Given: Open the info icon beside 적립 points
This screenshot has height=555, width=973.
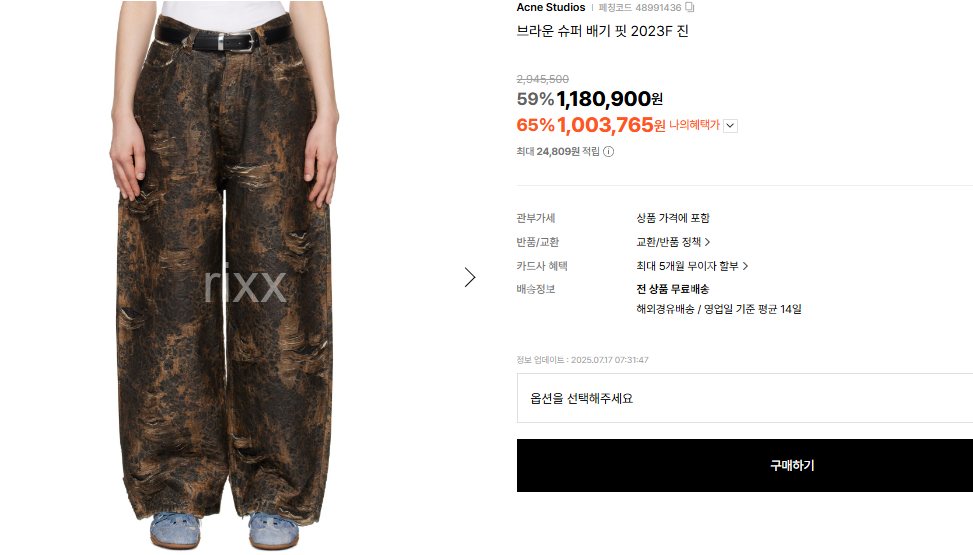Looking at the screenshot, I should tap(609, 151).
